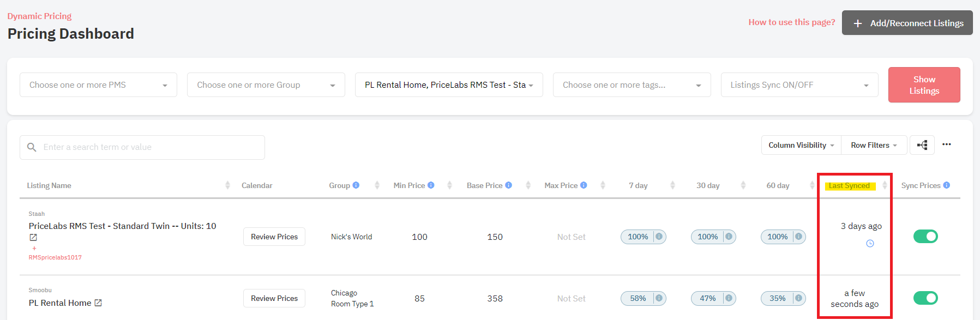The width and height of the screenshot is (980, 320).
Task: Click Not Set max price for PL Rental Home
Action: click(x=571, y=299)
